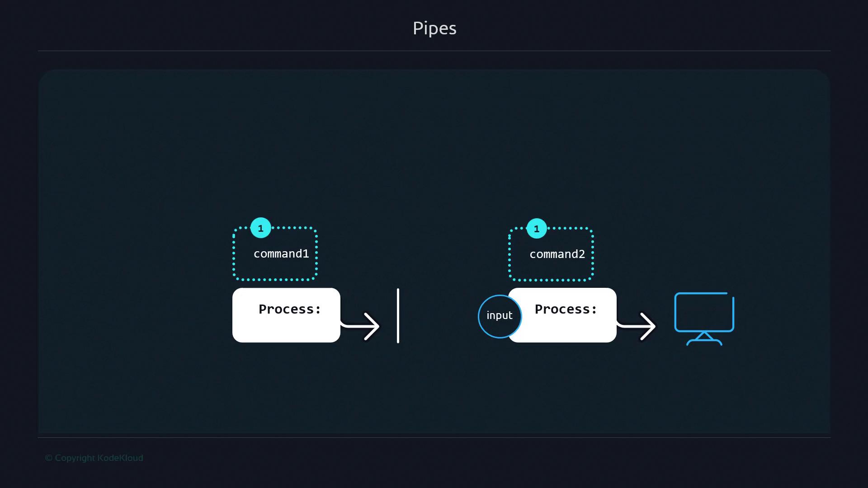
Task: Click the command1 text label
Action: [x=281, y=254]
